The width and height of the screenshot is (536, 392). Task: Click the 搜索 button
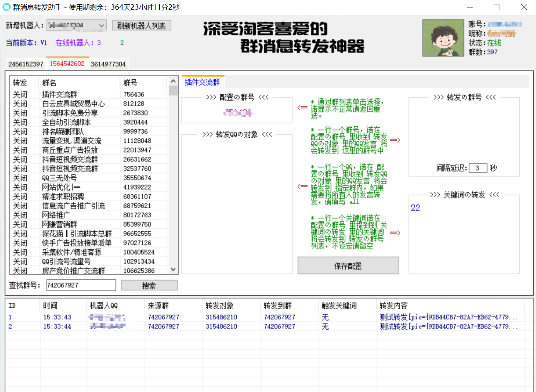(149, 285)
